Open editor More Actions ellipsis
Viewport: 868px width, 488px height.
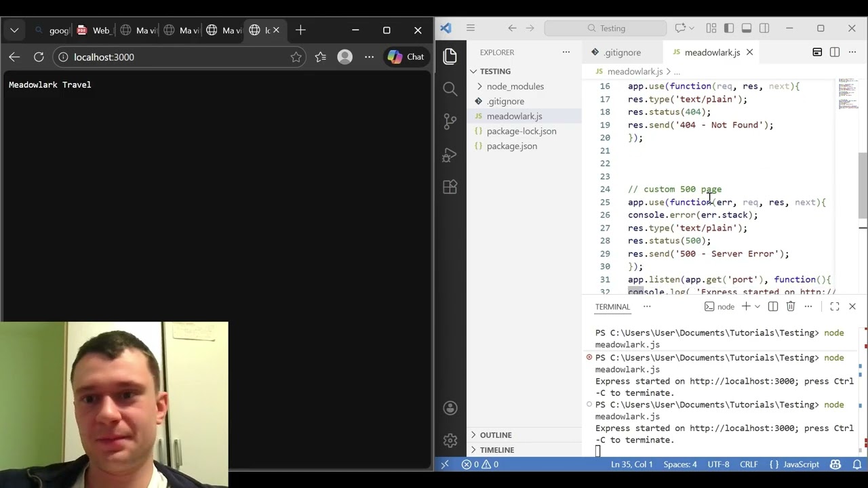[x=852, y=52]
